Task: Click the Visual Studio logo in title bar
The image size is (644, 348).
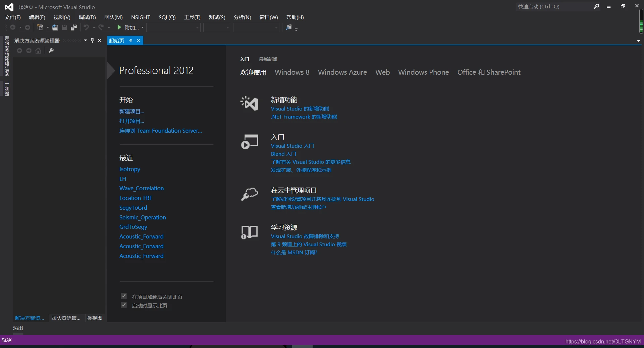Action: point(9,7)
